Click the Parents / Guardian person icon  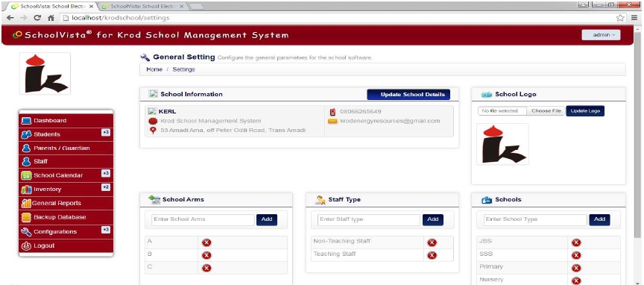(26, 148)
